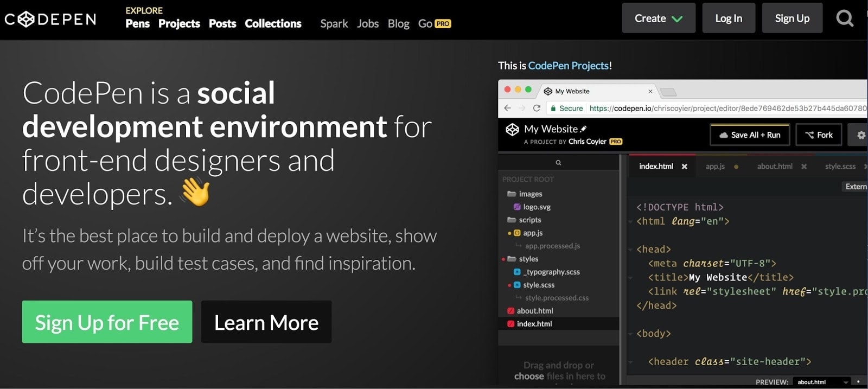Click the logo.svg file icon
This screenshot has width=868, height=389.
(x=517, y=207)
